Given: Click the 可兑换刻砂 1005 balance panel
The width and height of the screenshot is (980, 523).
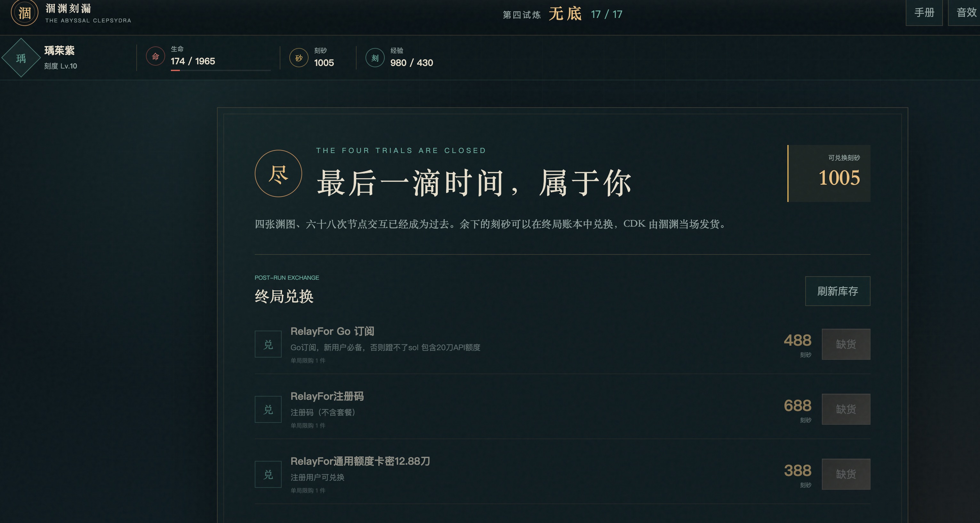Looking at the screenshot, I should click(x=829, y=173).
